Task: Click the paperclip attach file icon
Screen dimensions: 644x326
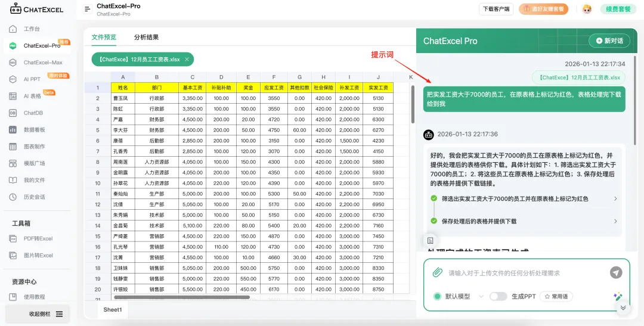Action: pos(438,272)
